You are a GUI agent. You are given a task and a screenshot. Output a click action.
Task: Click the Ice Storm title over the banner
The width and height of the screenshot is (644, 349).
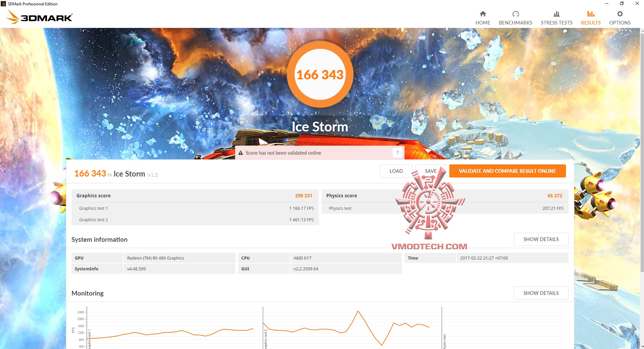320,127
